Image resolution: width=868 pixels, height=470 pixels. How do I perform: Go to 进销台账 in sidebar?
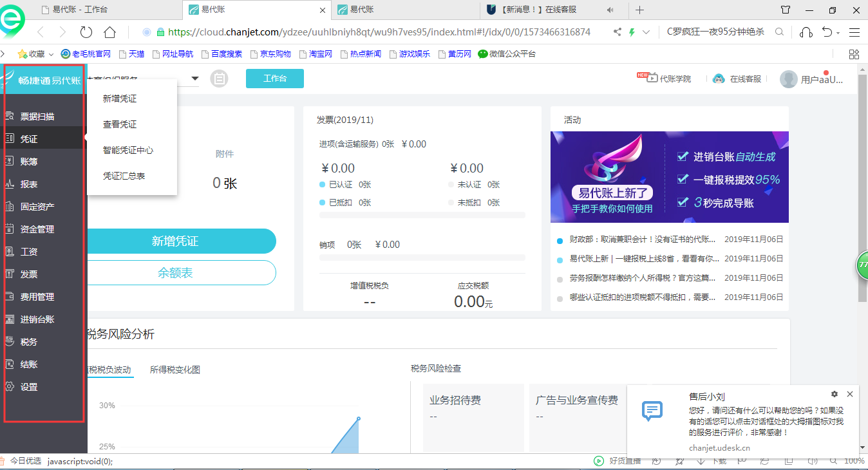(x=37, y=319)
